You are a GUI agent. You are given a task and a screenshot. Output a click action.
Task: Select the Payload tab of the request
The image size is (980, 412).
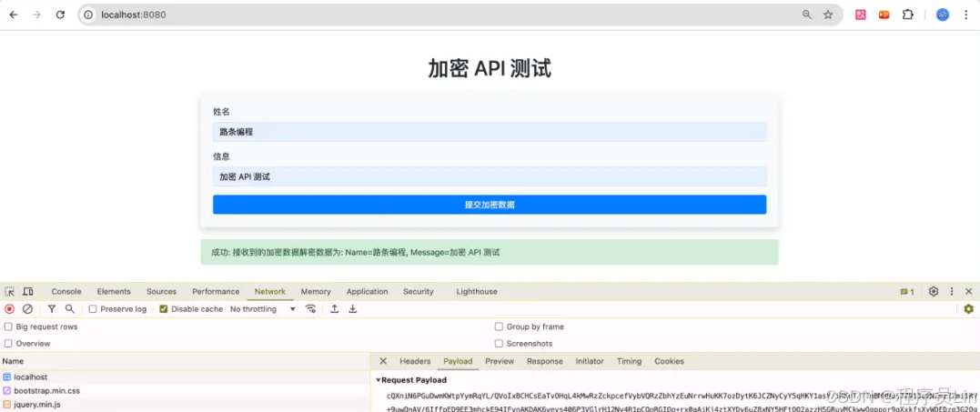pos(458,361)
